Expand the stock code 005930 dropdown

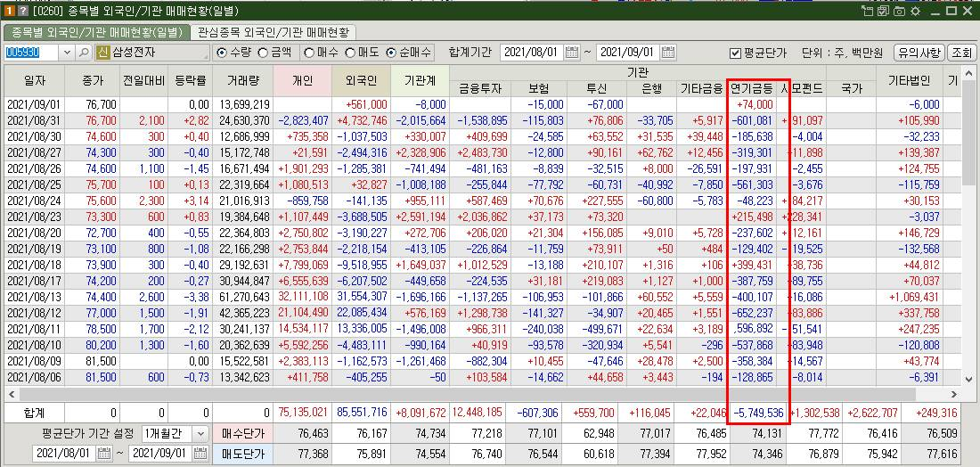67,53
